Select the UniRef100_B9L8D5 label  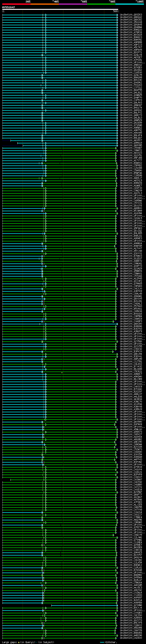click(x=131, y=233)
